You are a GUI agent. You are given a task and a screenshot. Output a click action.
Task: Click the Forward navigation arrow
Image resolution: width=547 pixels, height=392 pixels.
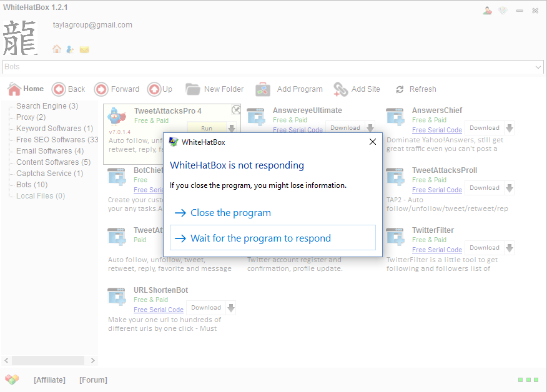(101, 89)
